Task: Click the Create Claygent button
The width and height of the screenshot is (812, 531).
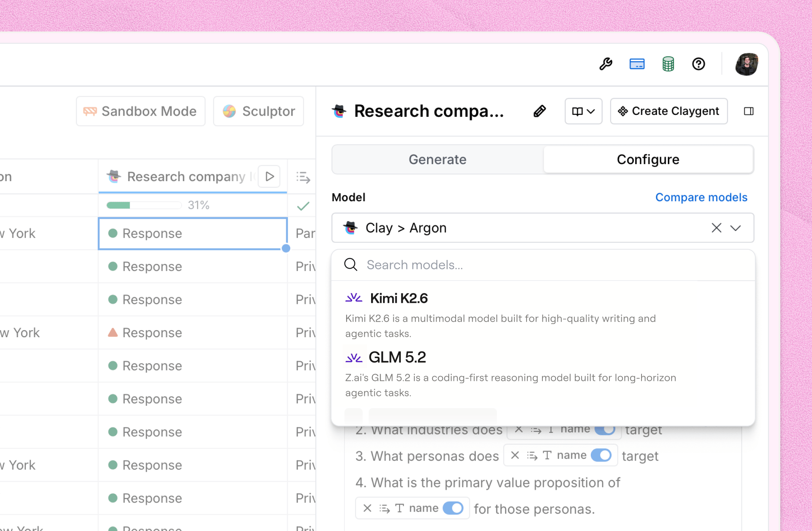Action: 668,111
